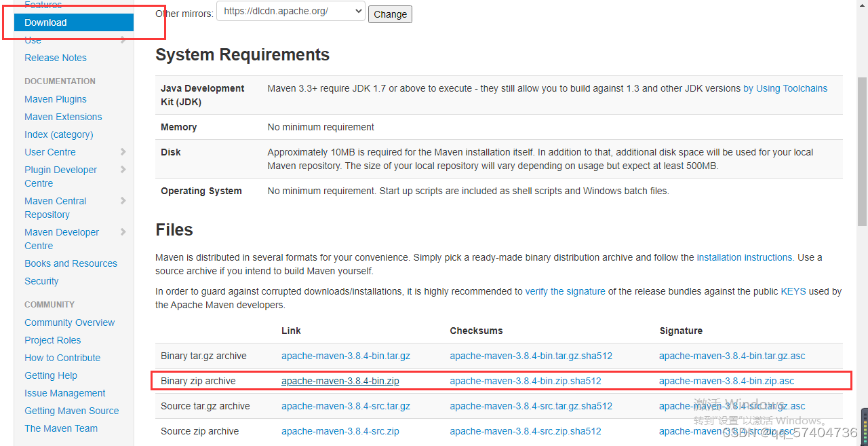The height and width of the screenshot is (446, 868).
Task: Expand the Use submenu arrow
Action: click(123, 40)
